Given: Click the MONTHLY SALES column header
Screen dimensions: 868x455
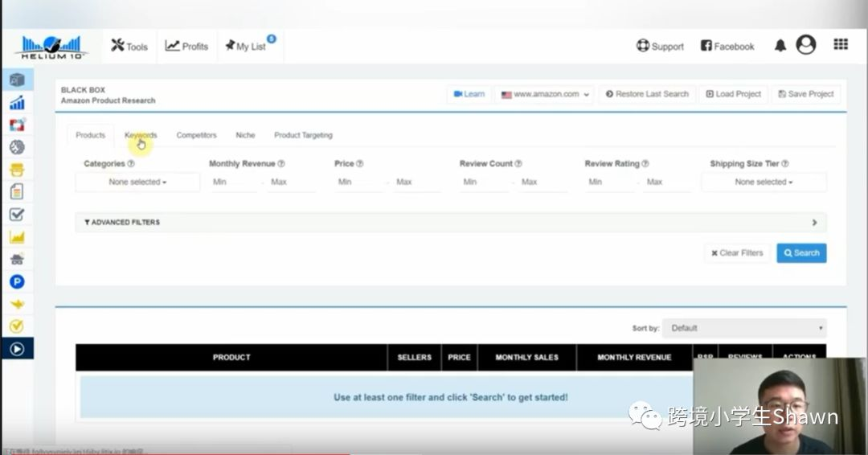Looking at the screenshot, I should point(527,358).
